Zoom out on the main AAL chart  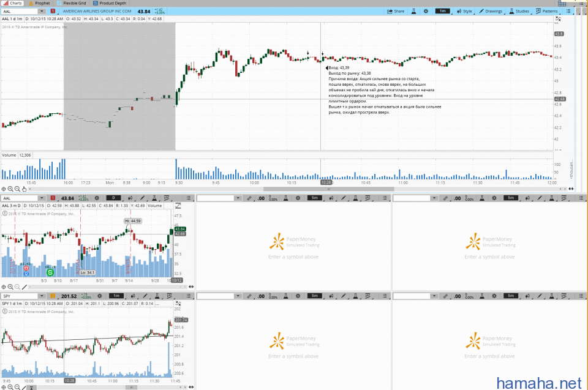[x=17, y=189]
